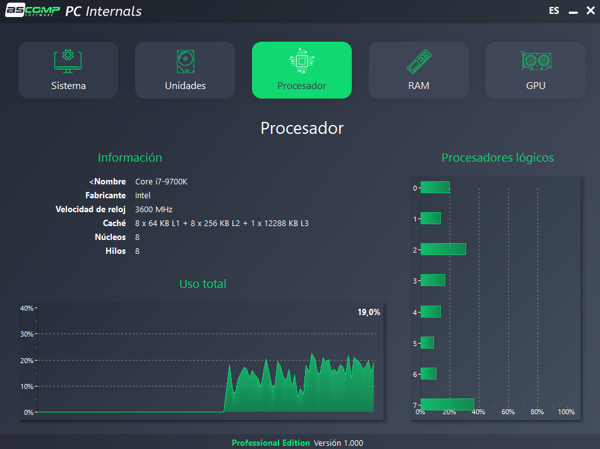Click the Core i7-9700K name value
Viewport: 600px width, 449px height.
click(x=161, y=182)
